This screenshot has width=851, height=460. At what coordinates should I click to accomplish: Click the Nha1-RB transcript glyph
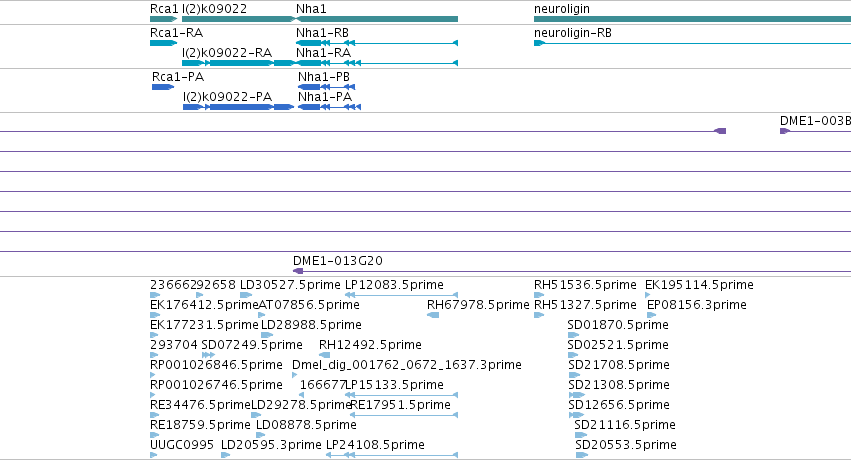(x=377, y=43)
